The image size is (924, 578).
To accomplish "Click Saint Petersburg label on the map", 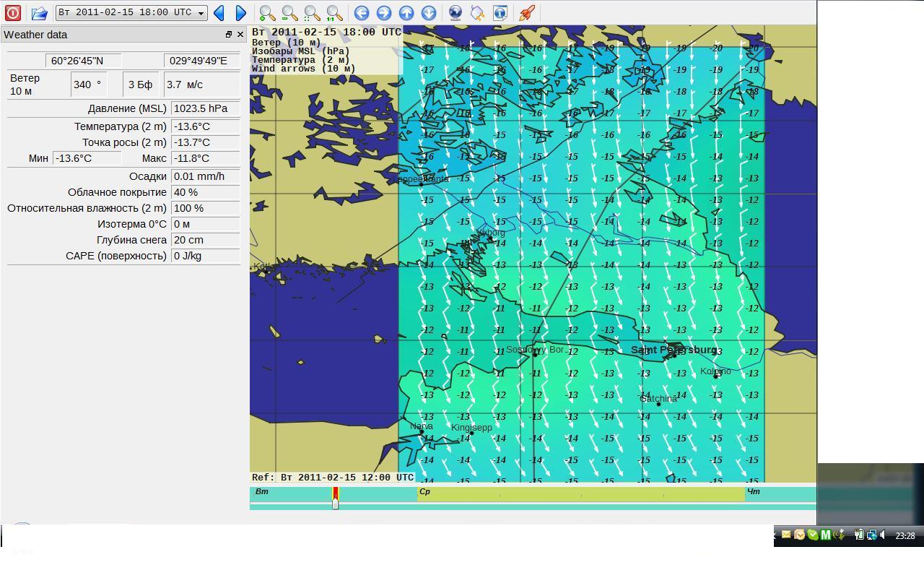I will [674, 350].
